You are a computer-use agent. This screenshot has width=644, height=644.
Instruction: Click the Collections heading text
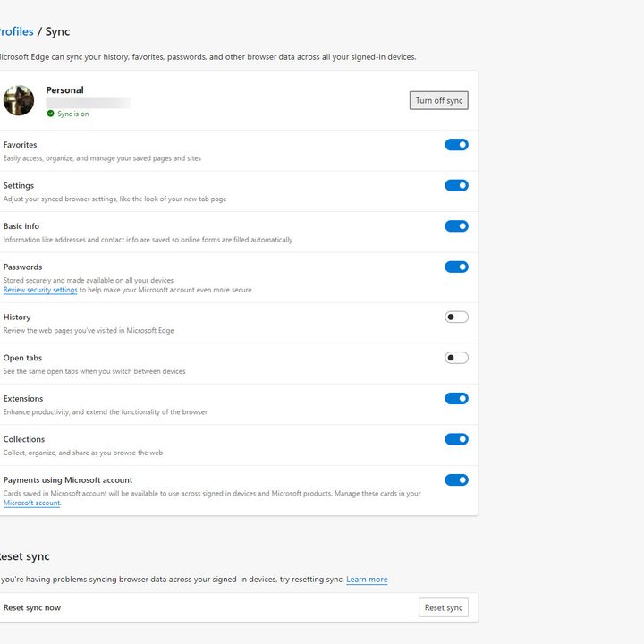24,439
